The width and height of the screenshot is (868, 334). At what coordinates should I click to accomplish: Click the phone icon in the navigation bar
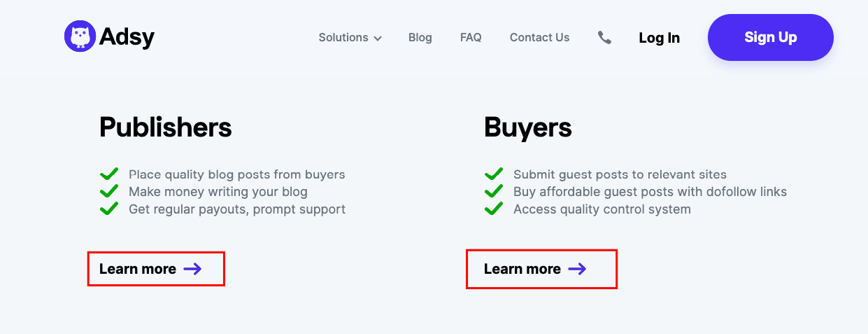click(604, 38)
